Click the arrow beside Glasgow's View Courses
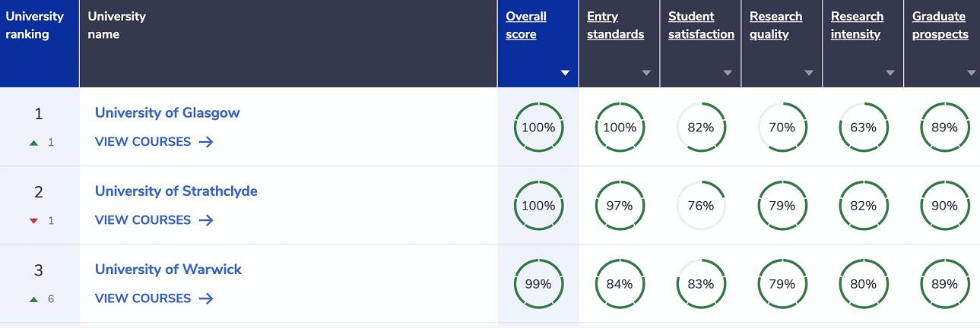The height and width of the screenshot is (328, 980). [205, 142]
